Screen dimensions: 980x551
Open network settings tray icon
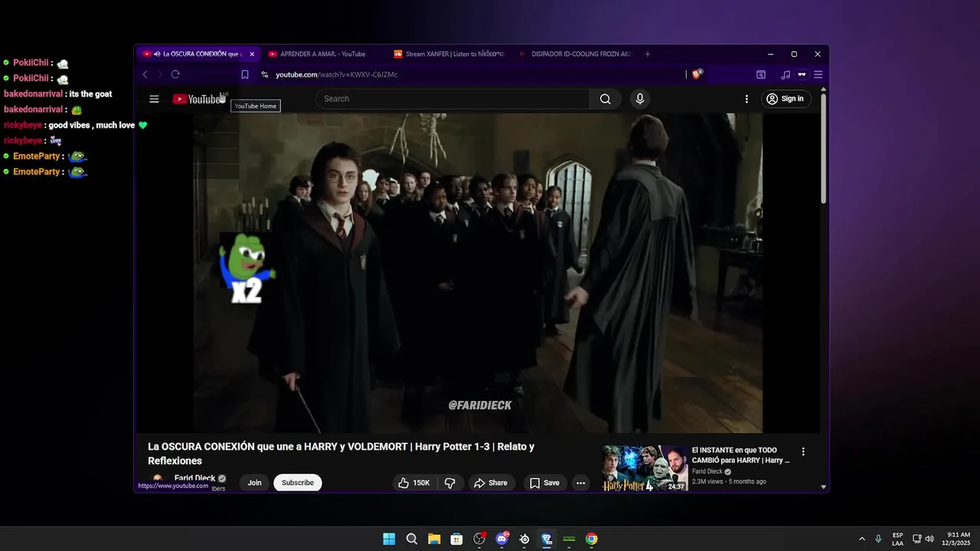click(917, 539)
